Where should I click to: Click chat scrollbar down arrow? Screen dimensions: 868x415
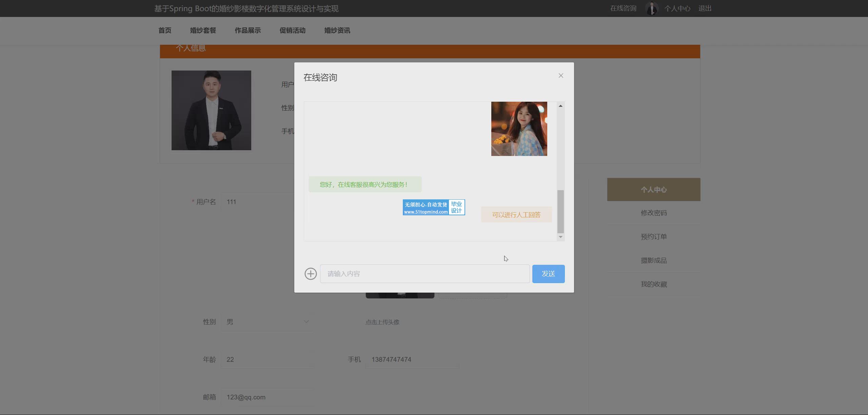(560, 237)
